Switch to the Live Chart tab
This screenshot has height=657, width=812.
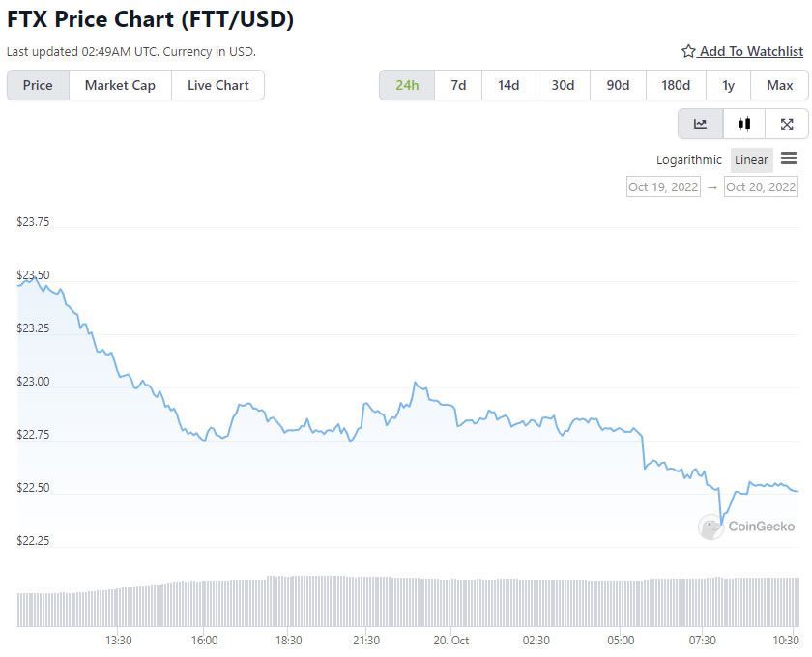click(218, 85)
